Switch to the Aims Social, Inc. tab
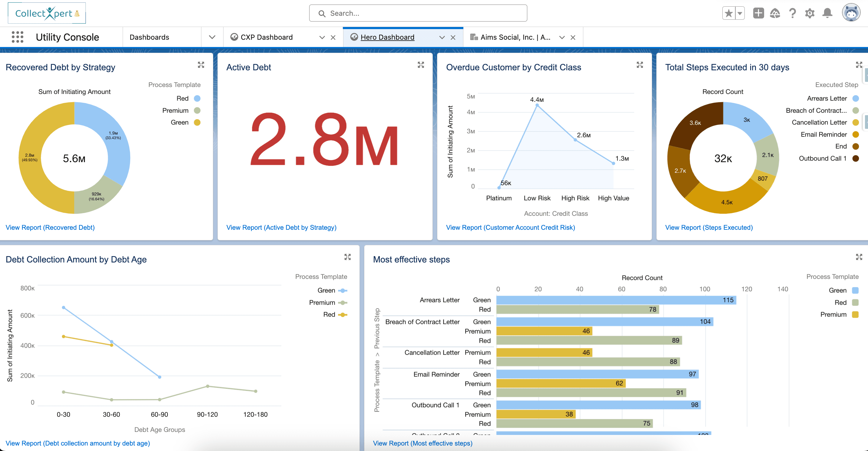The image size is (868, 451). click(515, 37)
